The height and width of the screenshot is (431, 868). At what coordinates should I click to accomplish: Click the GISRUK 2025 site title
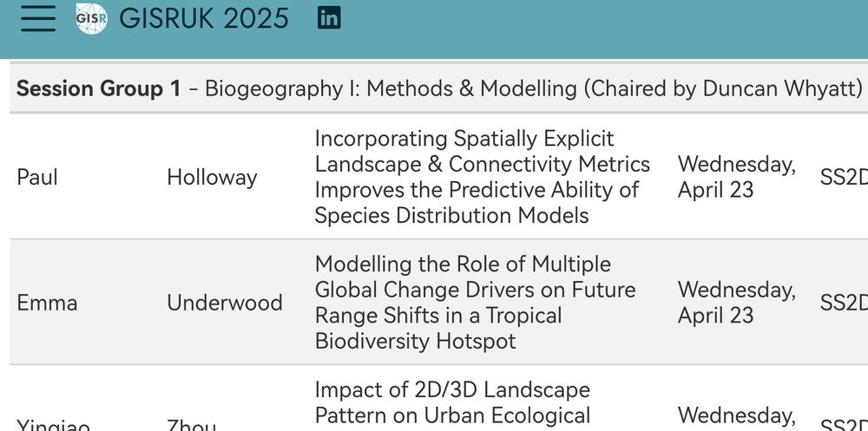pyautogui.click(x=204, y=18)
